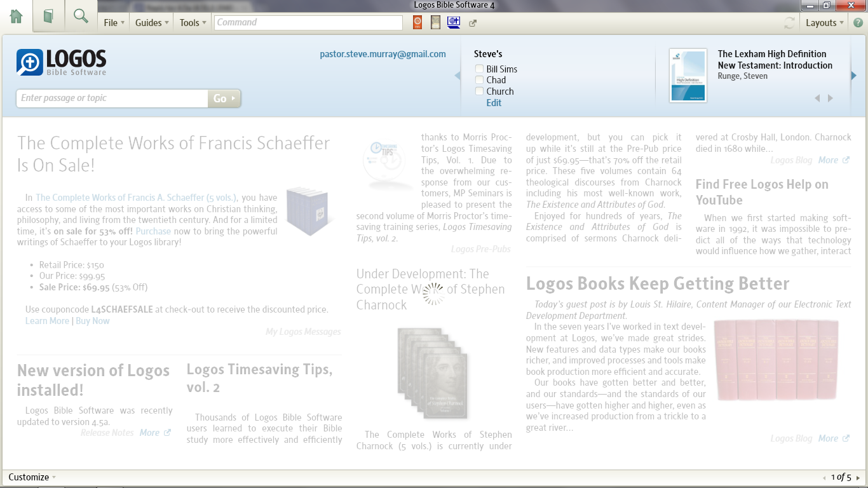Screen dimensions: 868x488
Task: Open the Francis Schaeffer sale headline
Action: click(173, 154)
